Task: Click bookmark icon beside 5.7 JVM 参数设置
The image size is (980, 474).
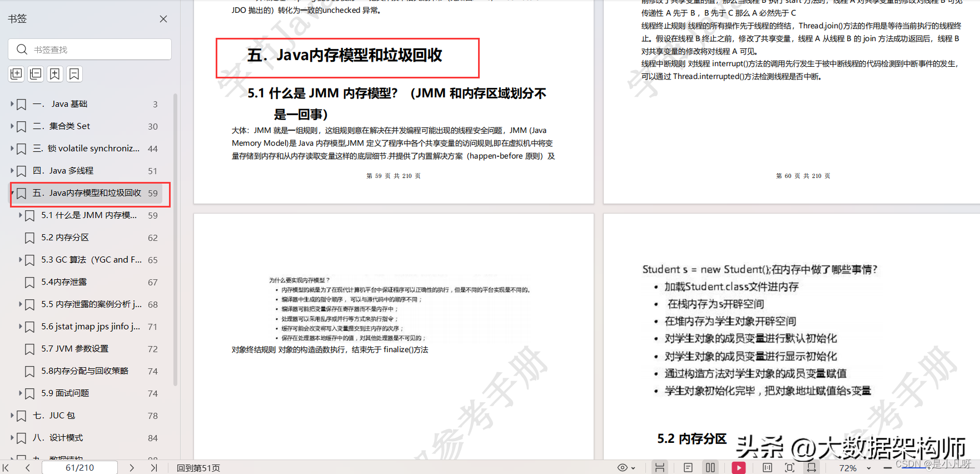Action: [x=29, y=349]
